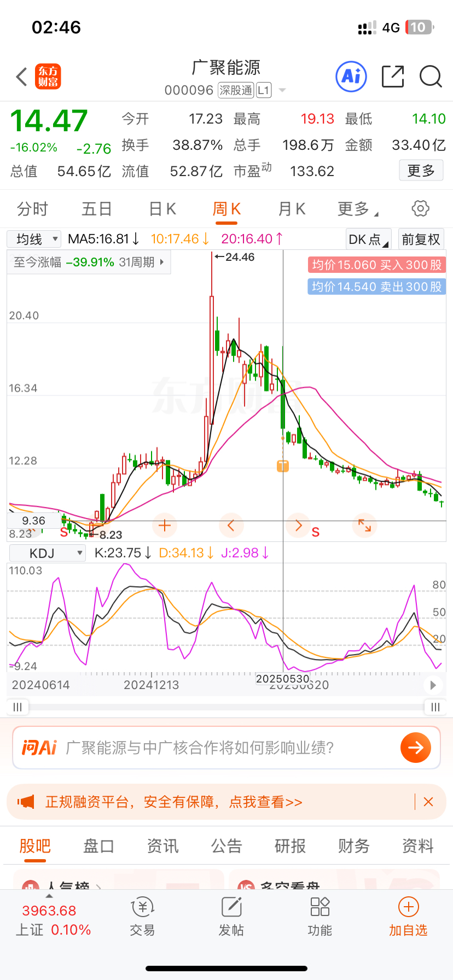Image resolution: width=453 pixels, height=980 pixels.
Task: Open the 前复权 adjustment selector
Action: tap(421, 240)
